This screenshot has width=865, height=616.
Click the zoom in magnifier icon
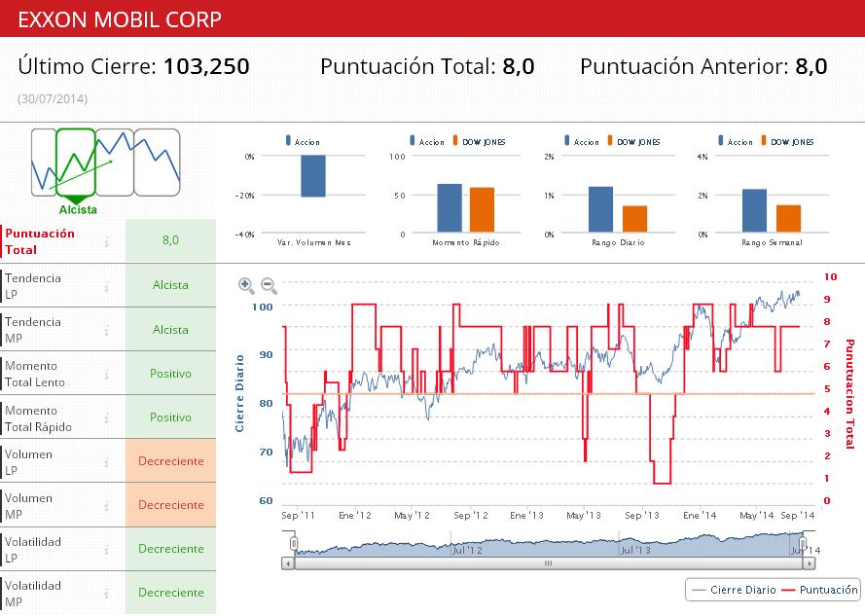246,285
